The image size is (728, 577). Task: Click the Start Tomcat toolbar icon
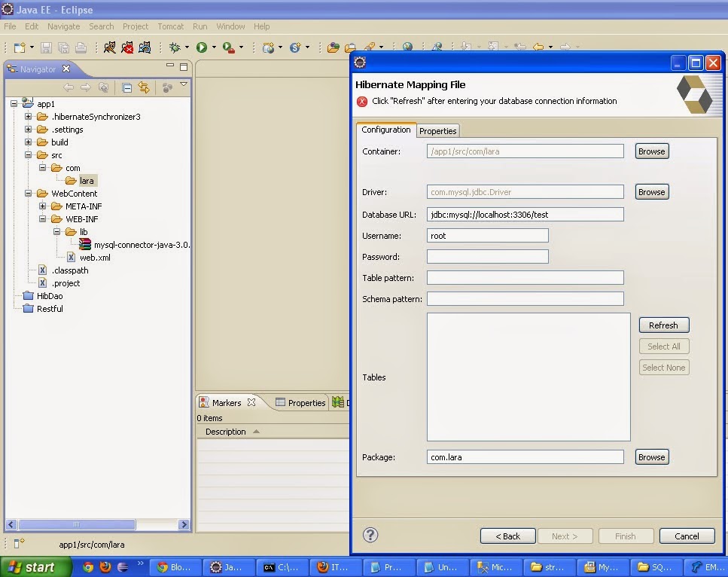click(x=110, y=47)
